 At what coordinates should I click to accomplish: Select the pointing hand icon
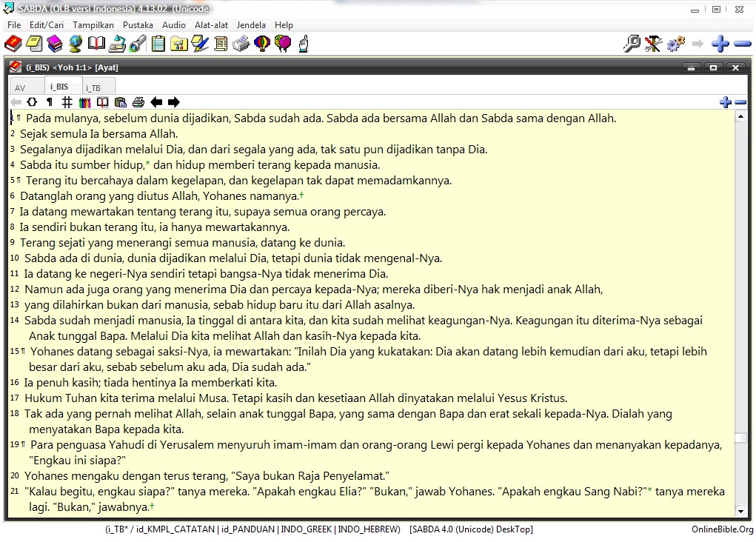point(304,44)
